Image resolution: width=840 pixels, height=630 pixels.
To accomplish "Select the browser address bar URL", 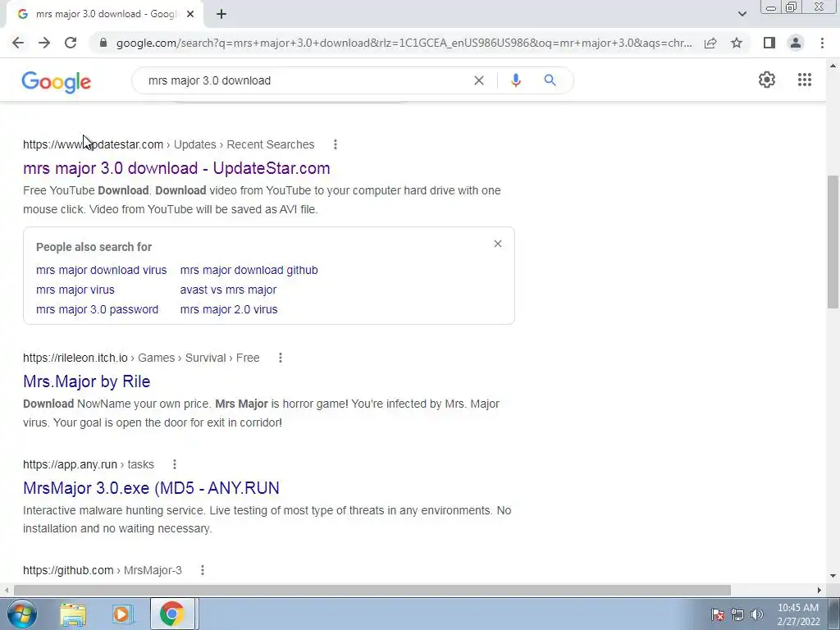I will pos(404,43).
